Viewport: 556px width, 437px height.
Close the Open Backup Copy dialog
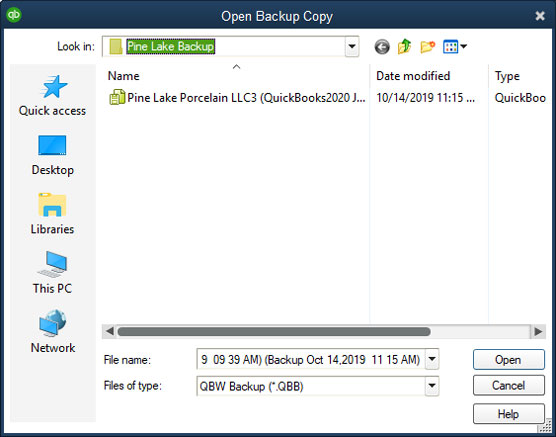coord(540,16)
